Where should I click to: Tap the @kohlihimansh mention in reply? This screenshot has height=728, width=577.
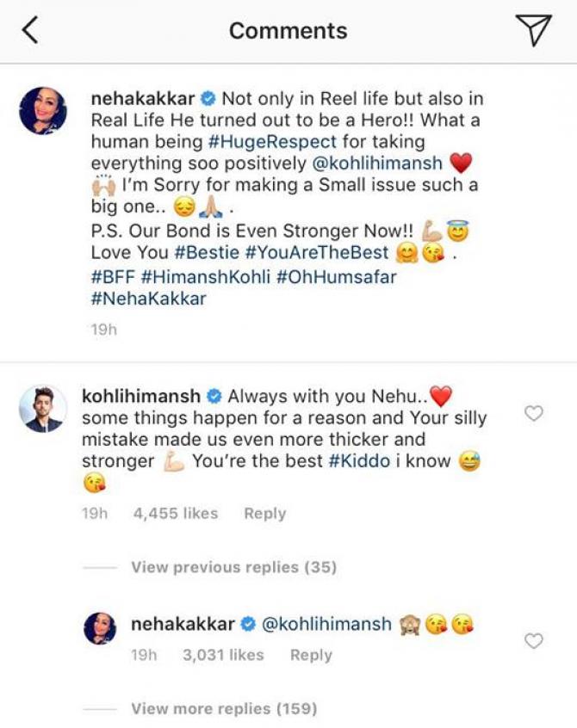coord(326,624)
